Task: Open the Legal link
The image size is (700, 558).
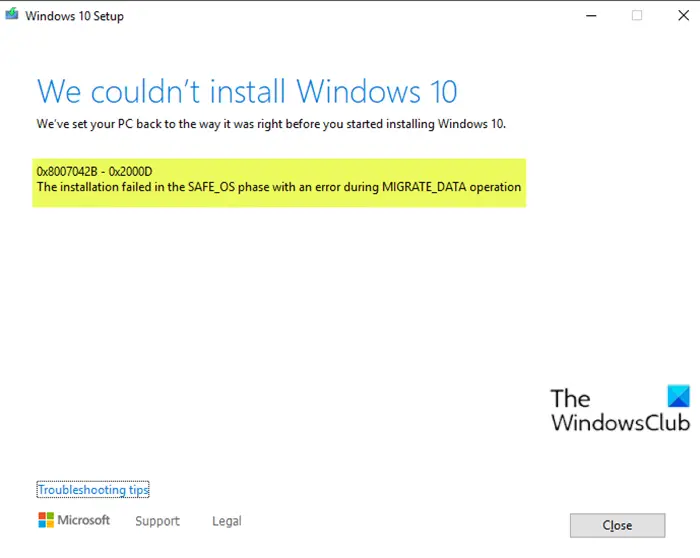Action: tap(227, 521)
